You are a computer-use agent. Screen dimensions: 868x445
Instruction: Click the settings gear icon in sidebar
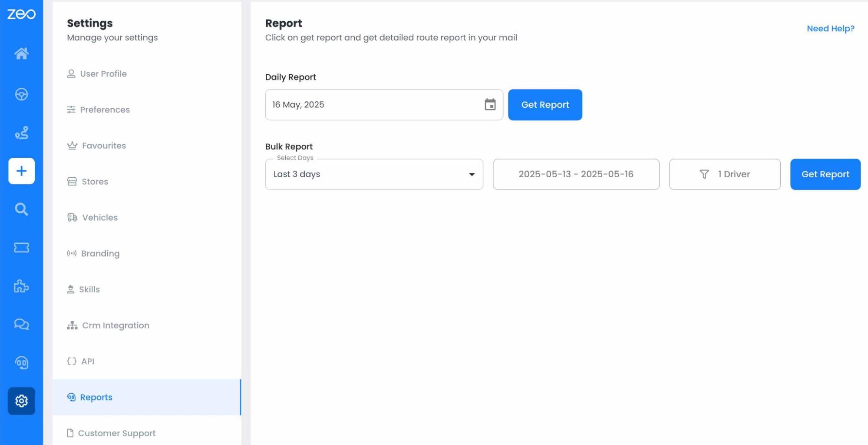21,401
